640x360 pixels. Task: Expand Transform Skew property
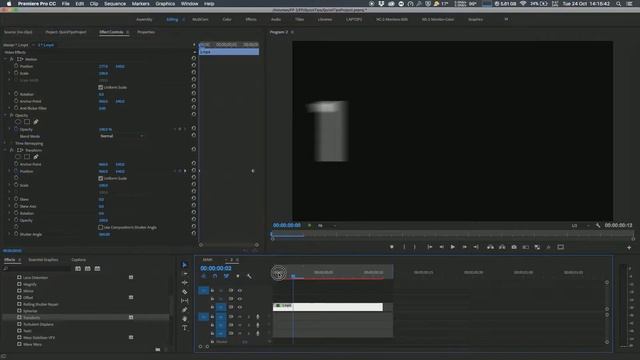[10, 199]
